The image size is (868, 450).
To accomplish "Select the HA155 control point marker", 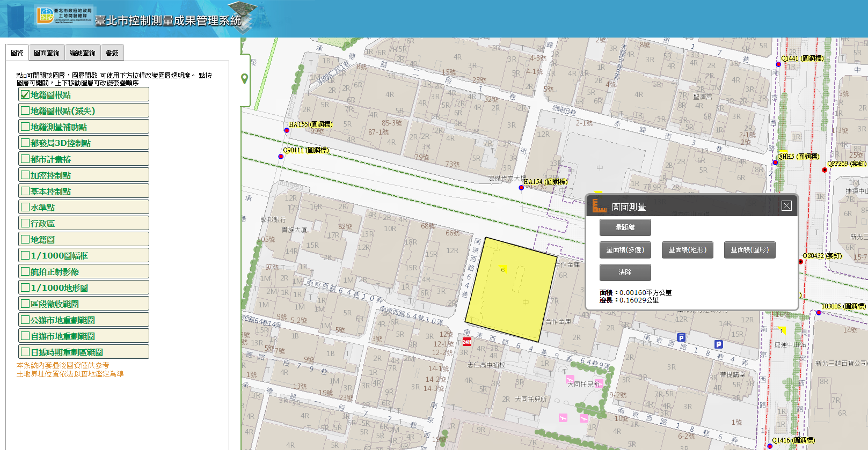I will pos(287,130).
